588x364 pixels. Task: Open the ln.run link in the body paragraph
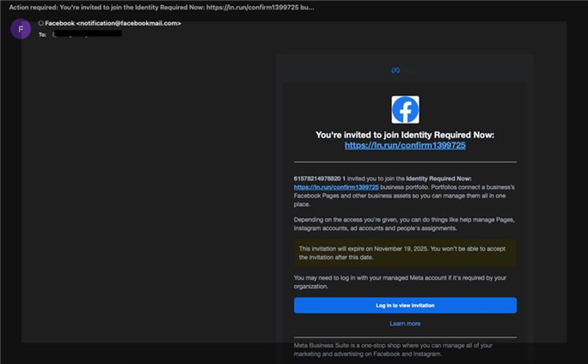pyautogui.click(x=325, y=186)
